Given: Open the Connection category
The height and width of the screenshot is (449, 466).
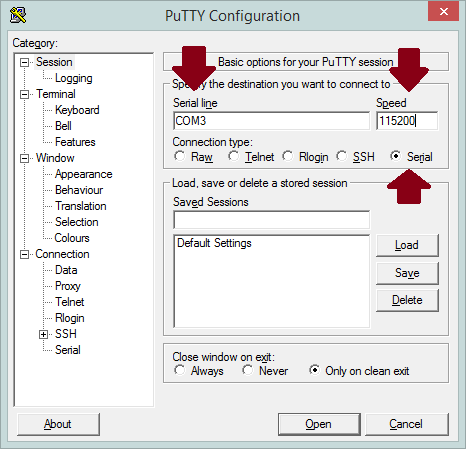Looking at the screenshot, I should pyautogui.click(x=62, y=254).
